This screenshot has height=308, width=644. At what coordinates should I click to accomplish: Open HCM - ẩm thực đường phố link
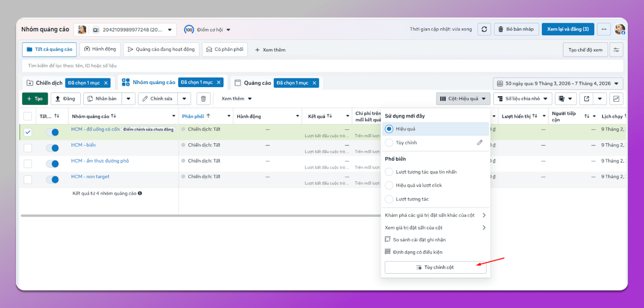click(x=100, y=161)
